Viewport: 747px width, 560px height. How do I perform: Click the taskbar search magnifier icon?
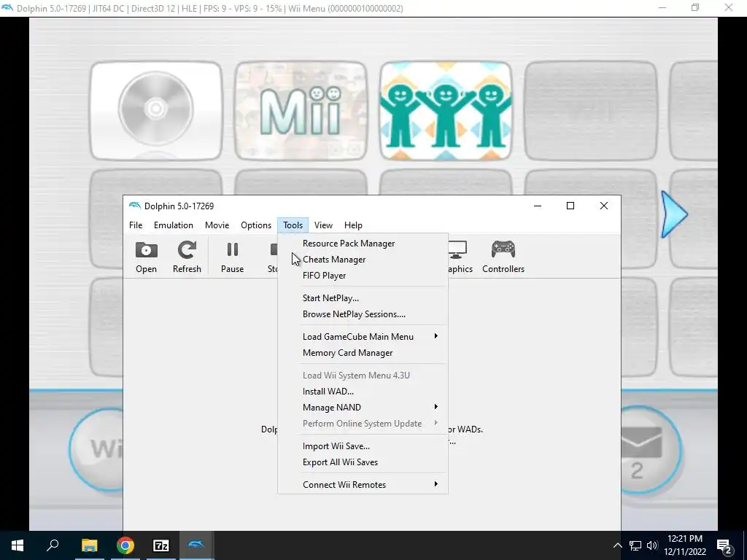coord(53,545)
